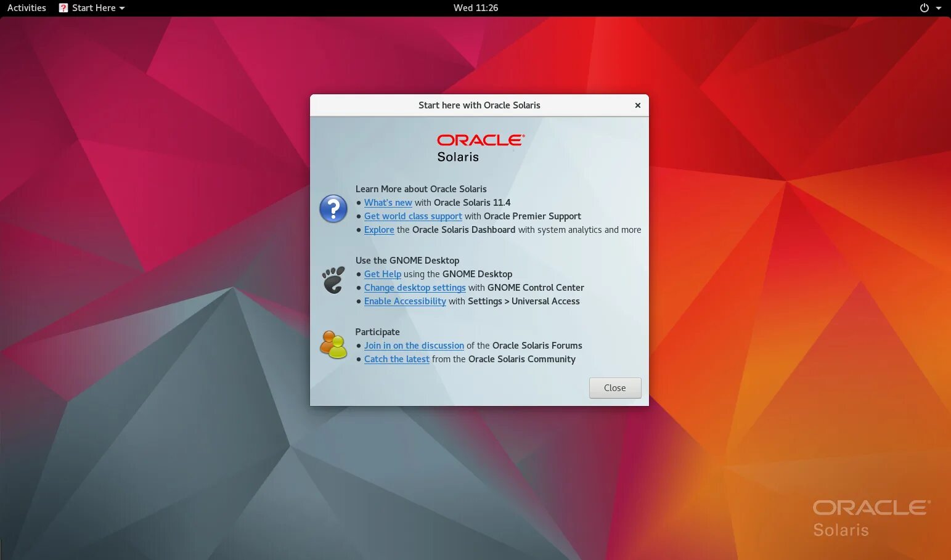The image size is (951, 560).
Task: Click the Participate heading text
Action: tap(377, 332)
